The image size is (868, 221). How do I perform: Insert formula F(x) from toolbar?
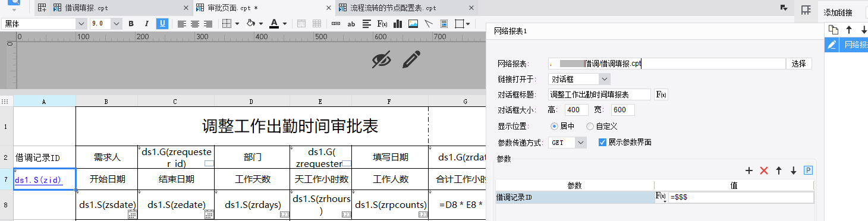(383, 24)
